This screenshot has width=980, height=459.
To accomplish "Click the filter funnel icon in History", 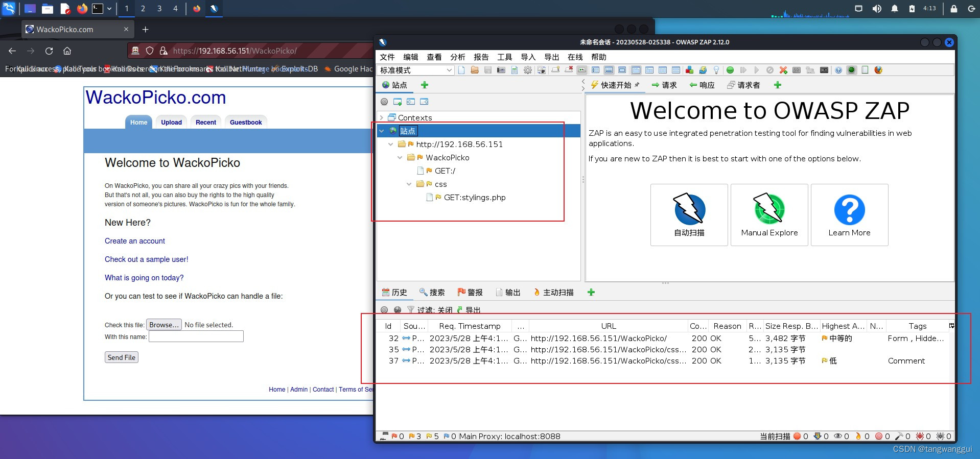I will (x=411, y=310).
